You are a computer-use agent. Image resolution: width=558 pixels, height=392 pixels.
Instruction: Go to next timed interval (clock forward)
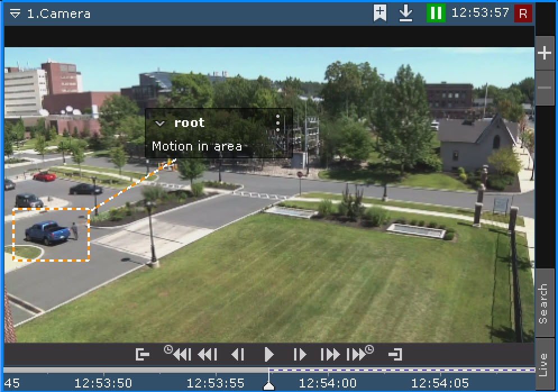point(360,354)
